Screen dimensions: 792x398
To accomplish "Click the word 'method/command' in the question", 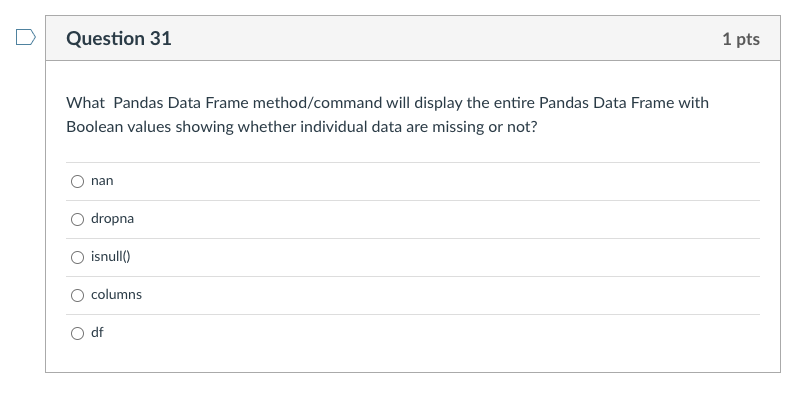I will click(317, 103).
